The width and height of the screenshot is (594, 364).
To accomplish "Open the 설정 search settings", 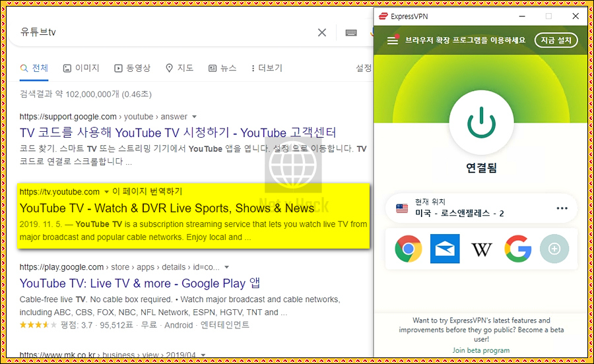I will click(x=364, y=68).
